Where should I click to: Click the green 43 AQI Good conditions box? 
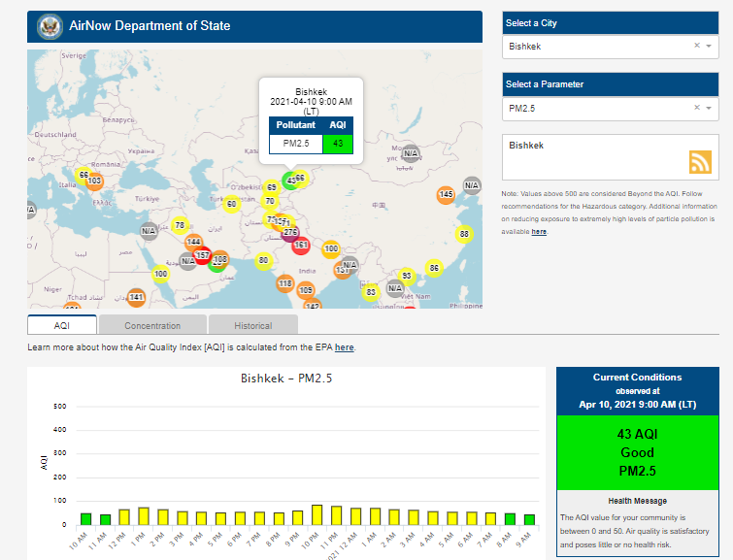[637, 452]
